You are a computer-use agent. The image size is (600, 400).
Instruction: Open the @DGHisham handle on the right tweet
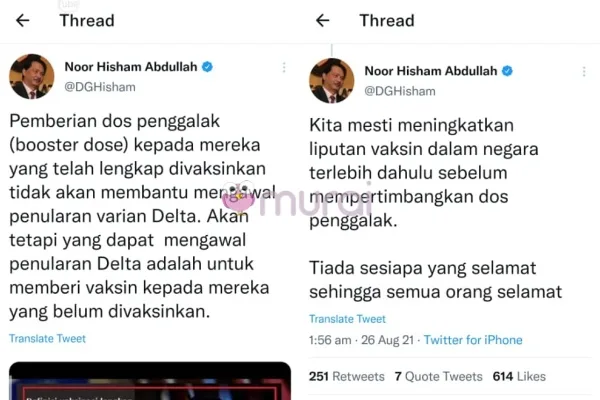400,91
